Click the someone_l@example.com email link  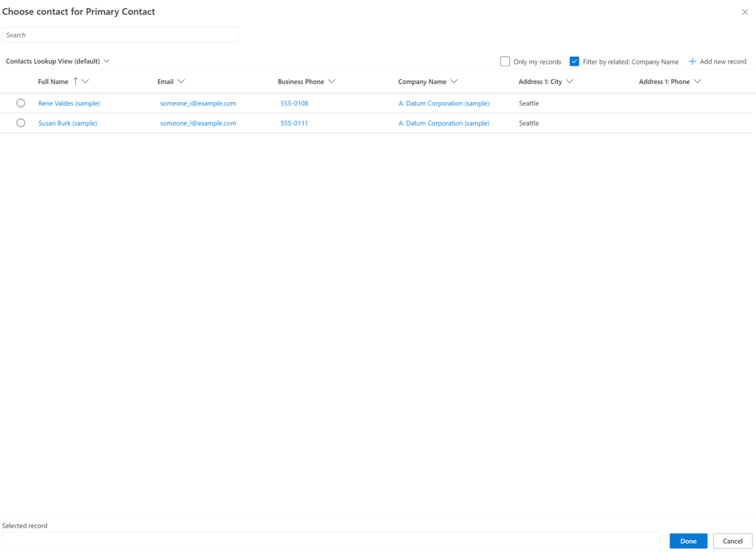(198, 123)
